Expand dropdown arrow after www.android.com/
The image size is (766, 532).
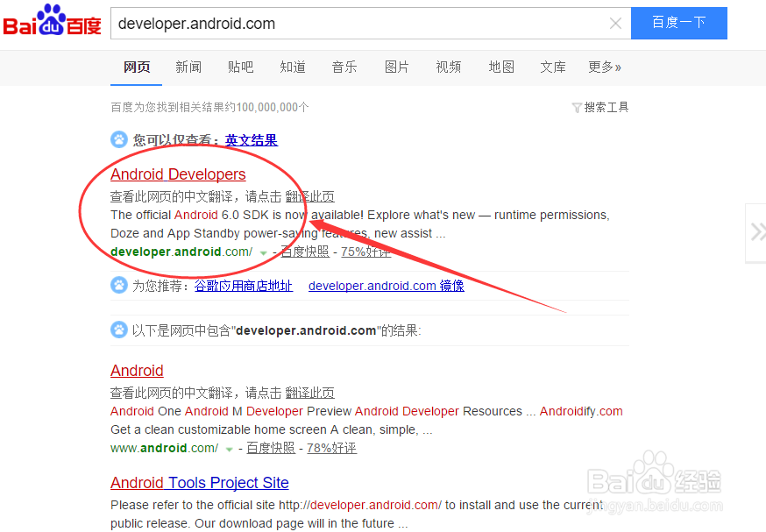[x=229, y=450]
